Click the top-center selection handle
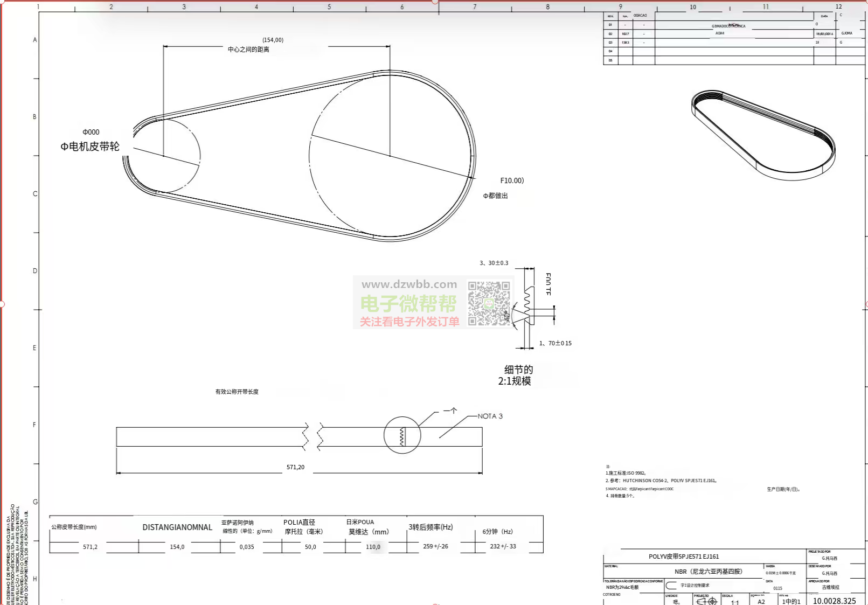Screen dimensions: 868x605 [435, 2]
